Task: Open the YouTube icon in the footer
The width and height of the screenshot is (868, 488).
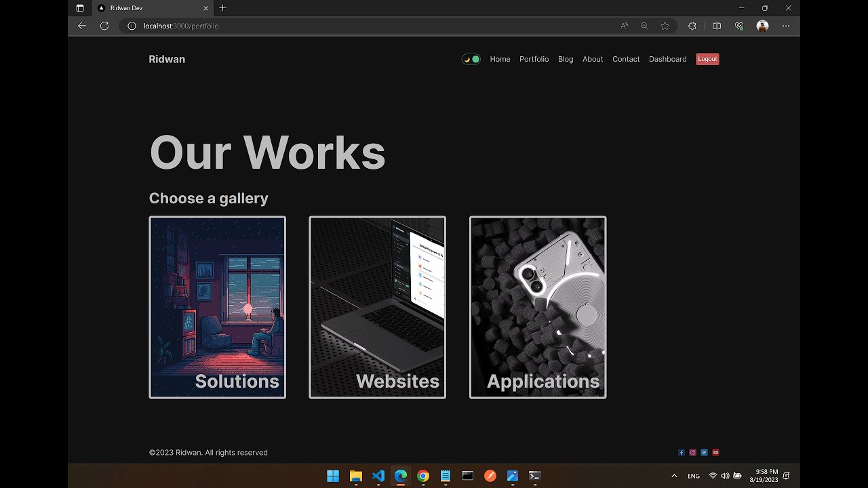Action: [715, 453]
